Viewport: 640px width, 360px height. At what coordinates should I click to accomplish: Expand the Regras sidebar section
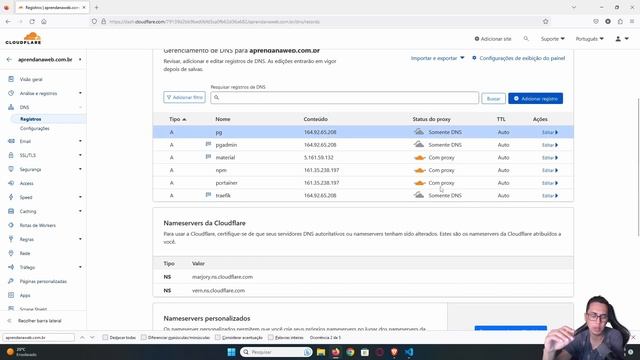tap(80, 239)
